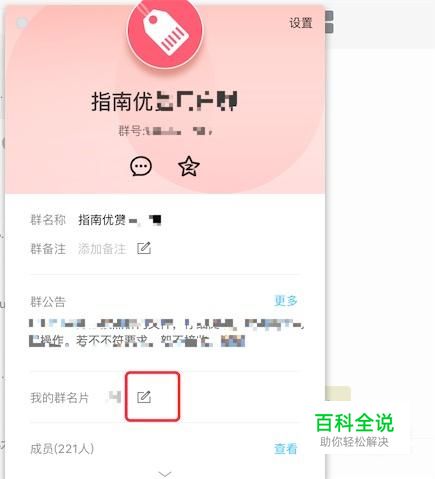Click the 群号 group number text
The image size is (435, 479).
pyautogui.click(x=165, y=131)
